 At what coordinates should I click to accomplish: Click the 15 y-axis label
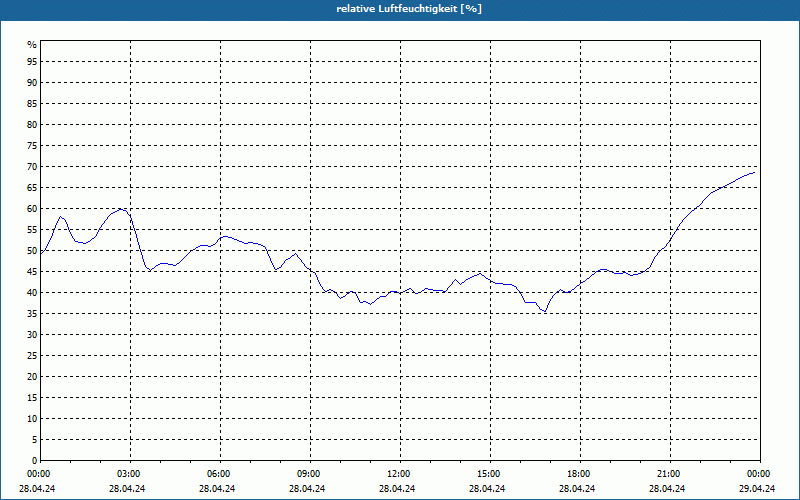32,398
